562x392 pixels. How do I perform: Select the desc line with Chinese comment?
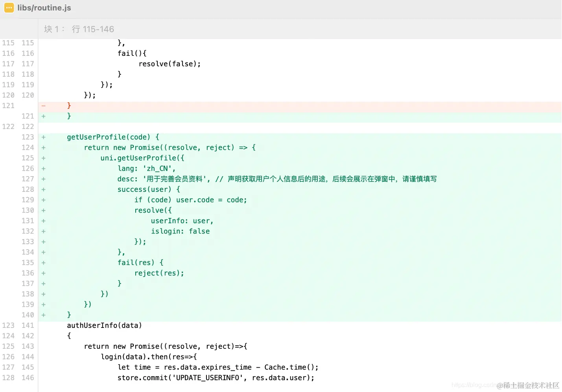pyautogui.click(x=277, y=179)
